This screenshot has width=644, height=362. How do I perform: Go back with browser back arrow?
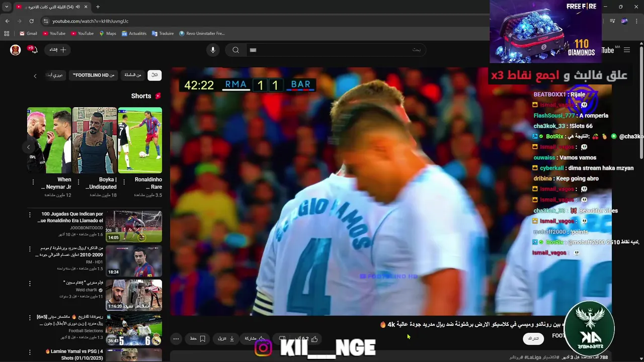7,21
